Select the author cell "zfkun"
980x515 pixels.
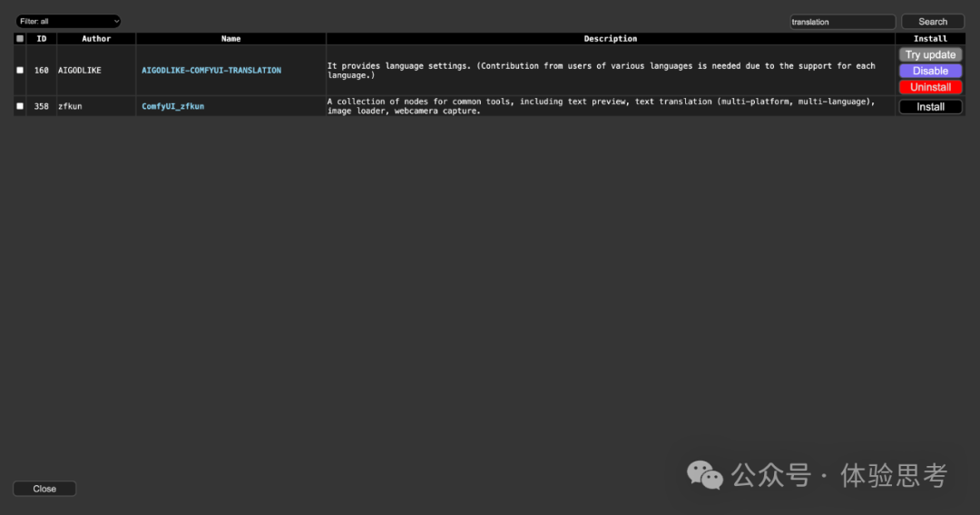point(96,106)
